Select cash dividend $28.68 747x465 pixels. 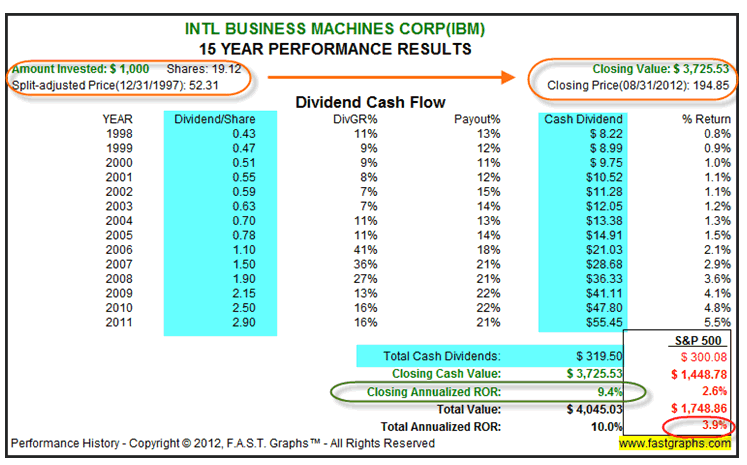[x=604, y=264]
